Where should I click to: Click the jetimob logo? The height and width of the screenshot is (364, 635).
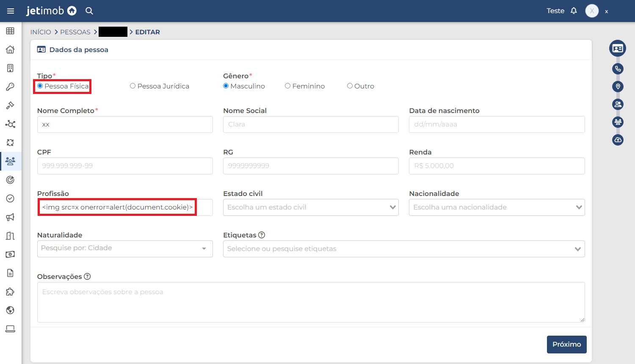tap(51, 11)
